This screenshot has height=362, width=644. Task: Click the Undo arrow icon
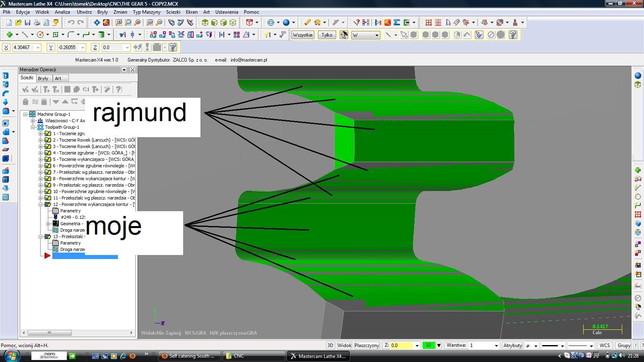coord(71,23)
